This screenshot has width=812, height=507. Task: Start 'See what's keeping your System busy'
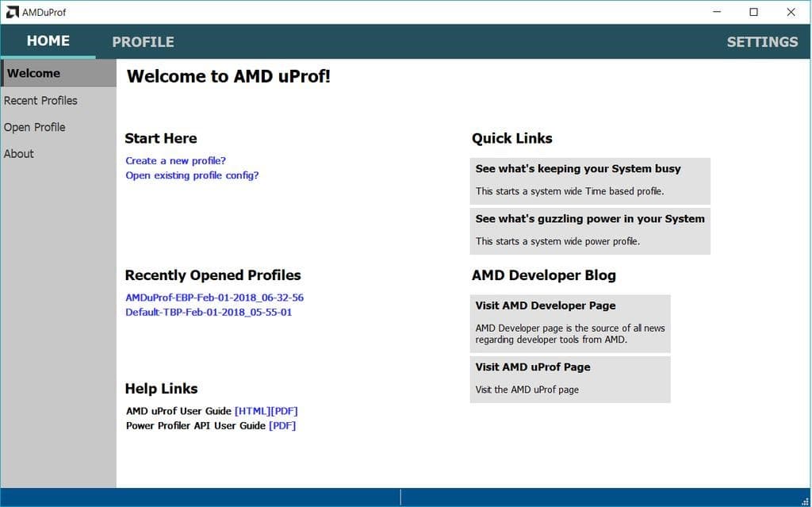coord(590,181)
